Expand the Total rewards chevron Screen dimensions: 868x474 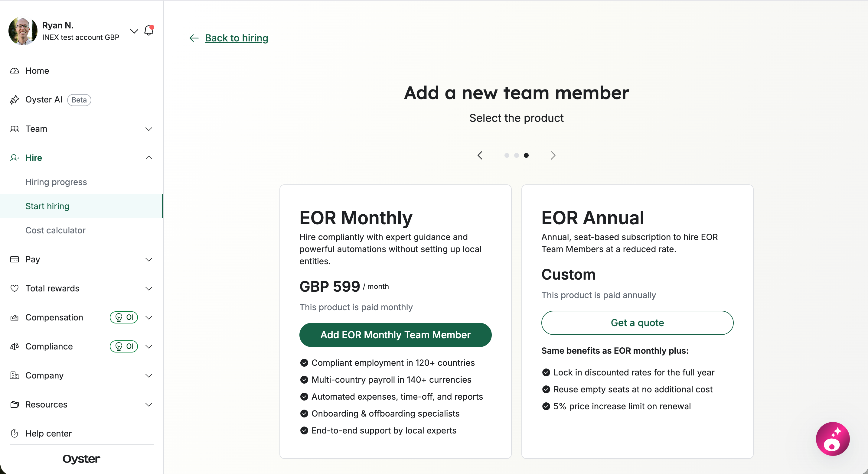click(x=148, y=288)
